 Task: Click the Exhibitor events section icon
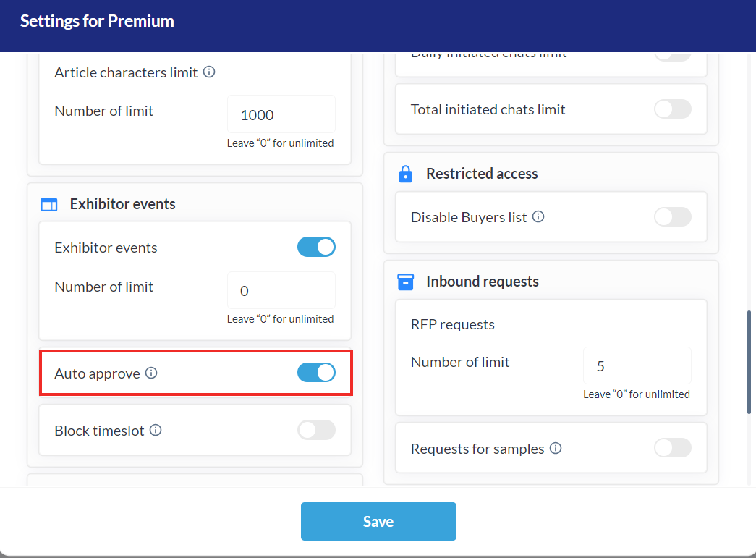[49, 205]
